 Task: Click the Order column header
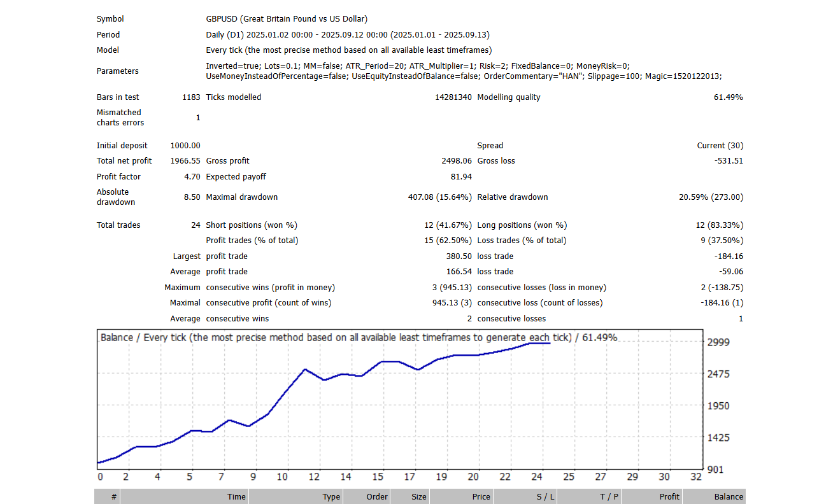click(377, 496)
